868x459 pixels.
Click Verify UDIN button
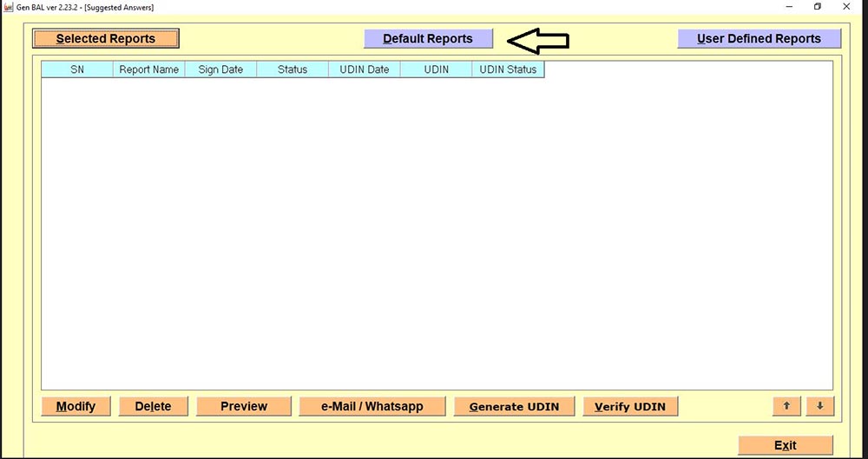tap(630, 406)
